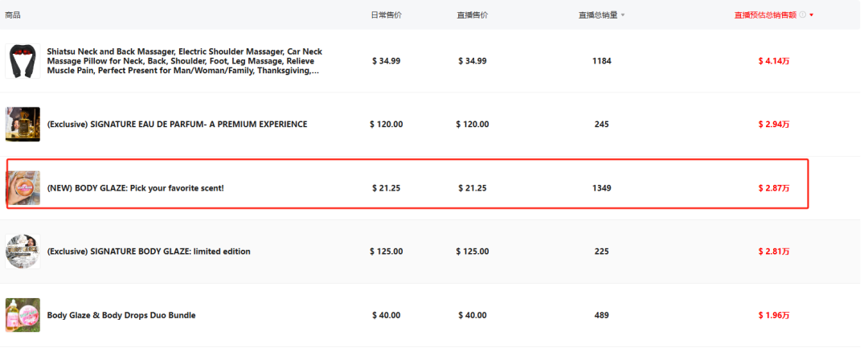
Task: Open SIGNATURE EAU DE PARFUM product thumbnail
Action: click(x=23, y=124)
